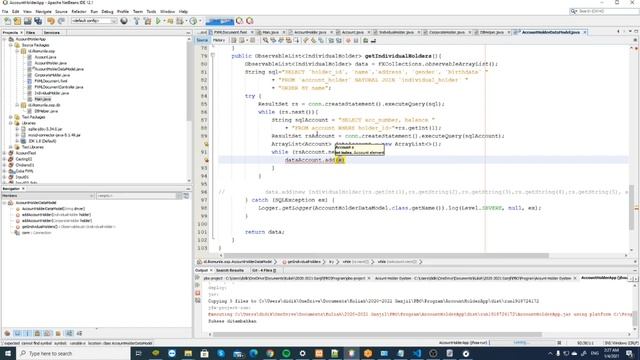Open Visual Studio Code from the taskbar
Image resolution: width=640 pixels, height=360 pixels.
click(x=417, y=353)
